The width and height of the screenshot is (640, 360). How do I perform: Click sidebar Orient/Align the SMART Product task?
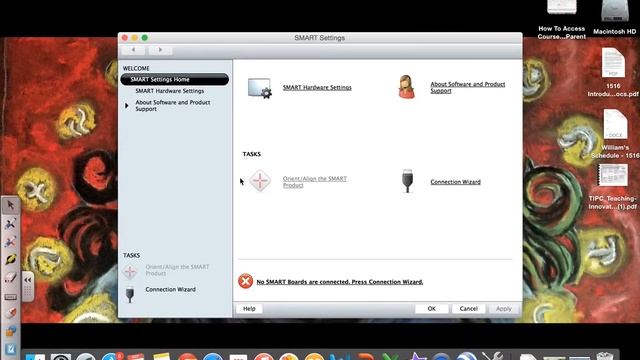[x=177, y=270]
